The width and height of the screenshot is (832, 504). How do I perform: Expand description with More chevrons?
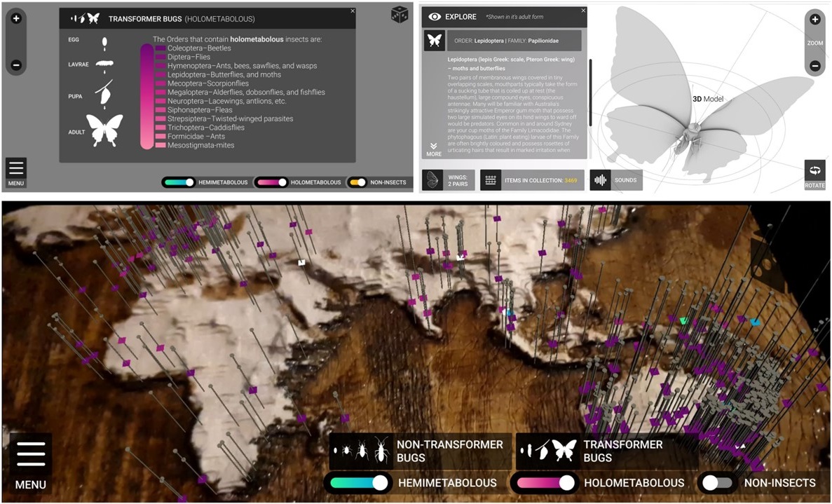[x=434, y=149]
